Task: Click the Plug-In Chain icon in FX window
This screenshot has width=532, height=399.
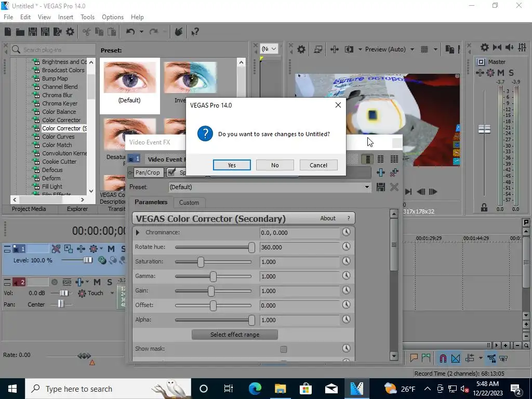Action: pos(381,172)
